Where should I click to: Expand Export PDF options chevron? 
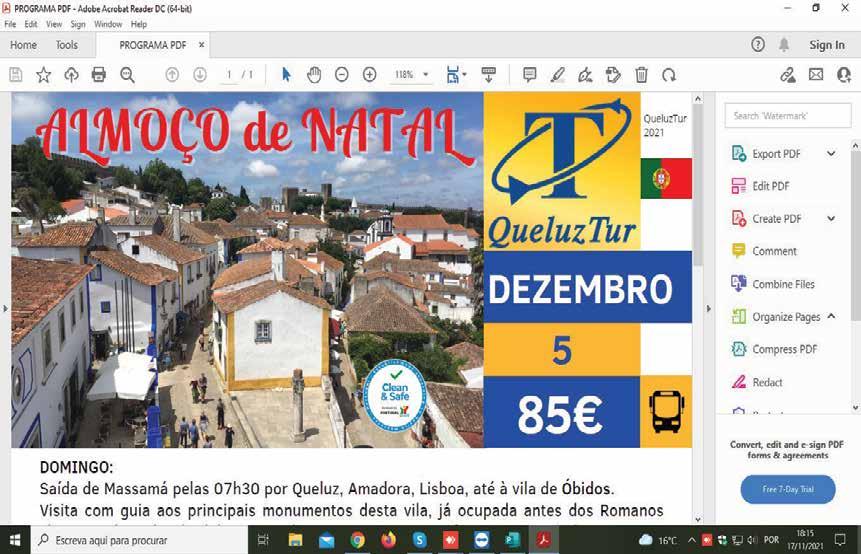[x=831, y=154]
